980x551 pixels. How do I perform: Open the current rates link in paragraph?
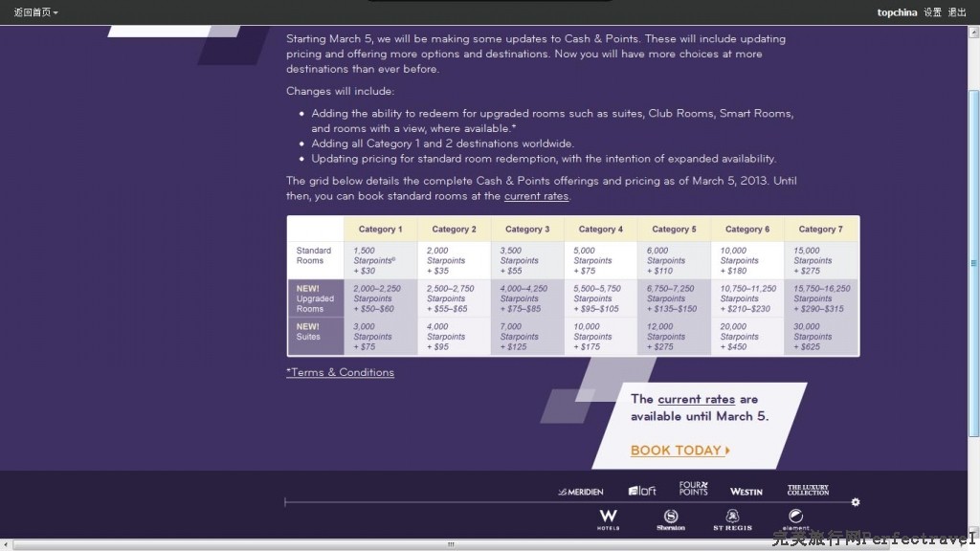[x=536, y=196]
